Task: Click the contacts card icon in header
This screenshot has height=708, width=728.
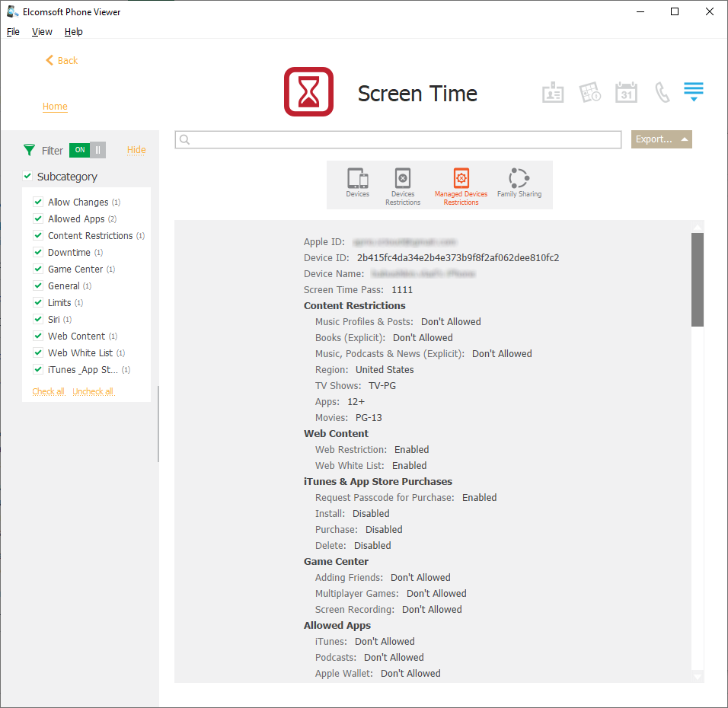Action: [553, 93]
